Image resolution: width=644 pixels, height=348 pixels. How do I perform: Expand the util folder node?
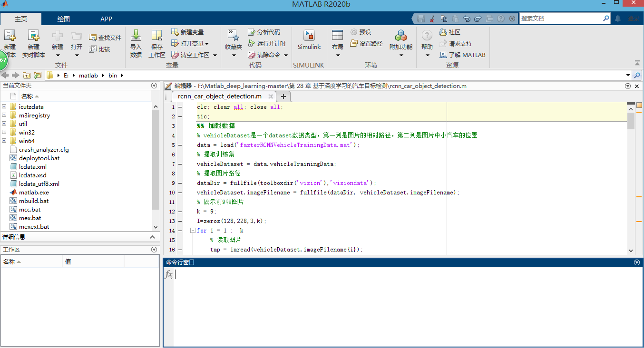click(4, 124)
